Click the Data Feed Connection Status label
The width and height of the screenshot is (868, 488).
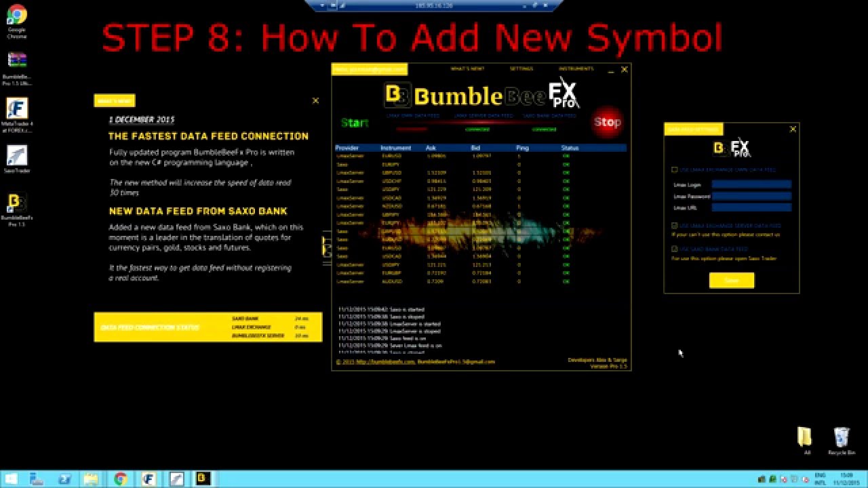tap(150, 327)
